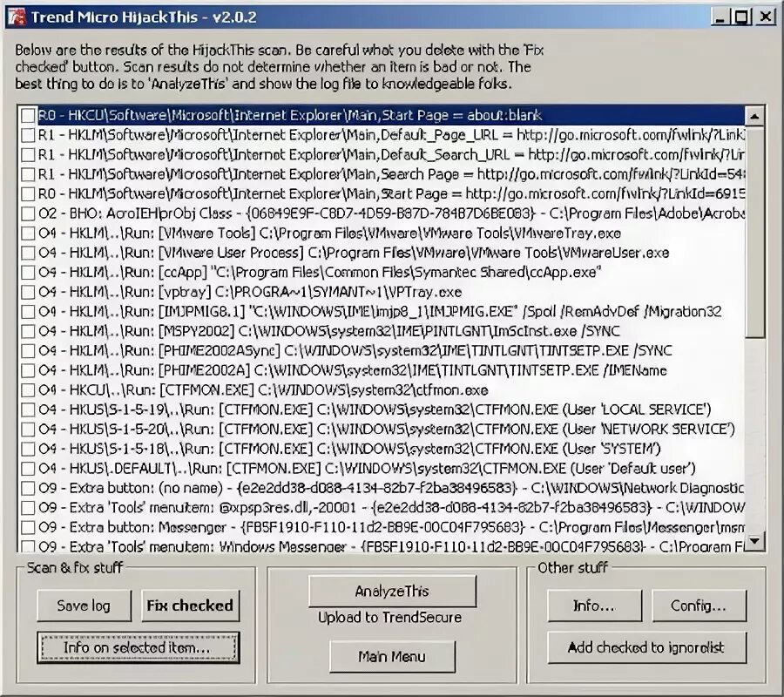This screenshot has width=784, height=697.
Task: Select the O2 BHO AcroIEHlprObj Class row
Action: 391,213
